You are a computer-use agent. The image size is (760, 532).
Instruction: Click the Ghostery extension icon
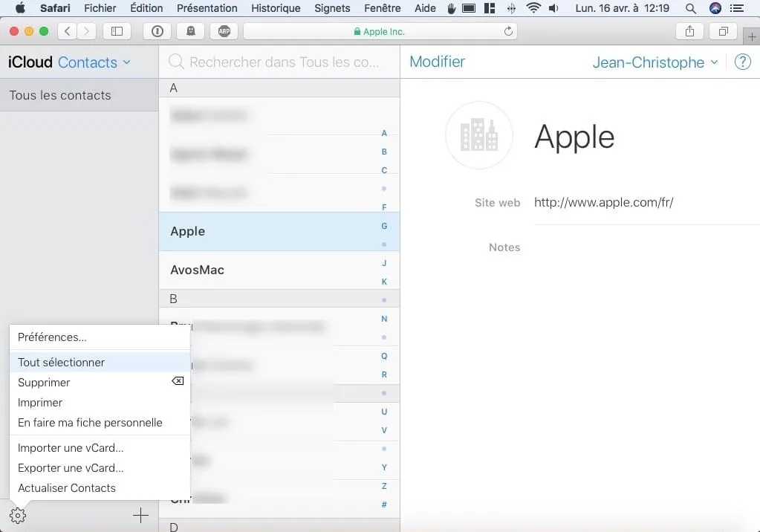(191, 31)
